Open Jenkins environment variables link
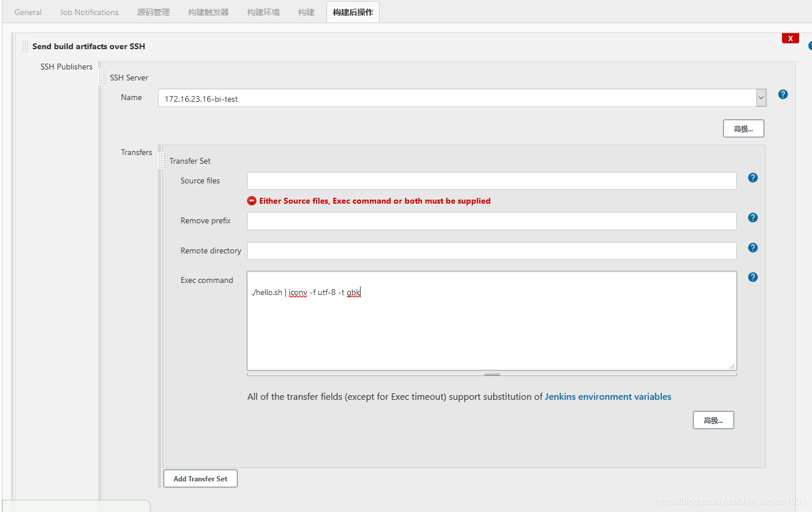812x512 pixels. 608,396
